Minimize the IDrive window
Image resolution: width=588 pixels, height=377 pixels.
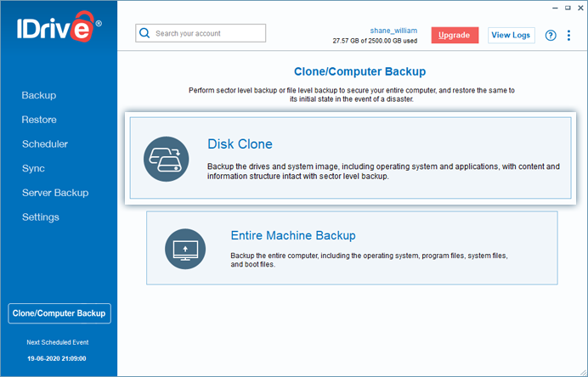pyautogui.click(x=555, y=8)
